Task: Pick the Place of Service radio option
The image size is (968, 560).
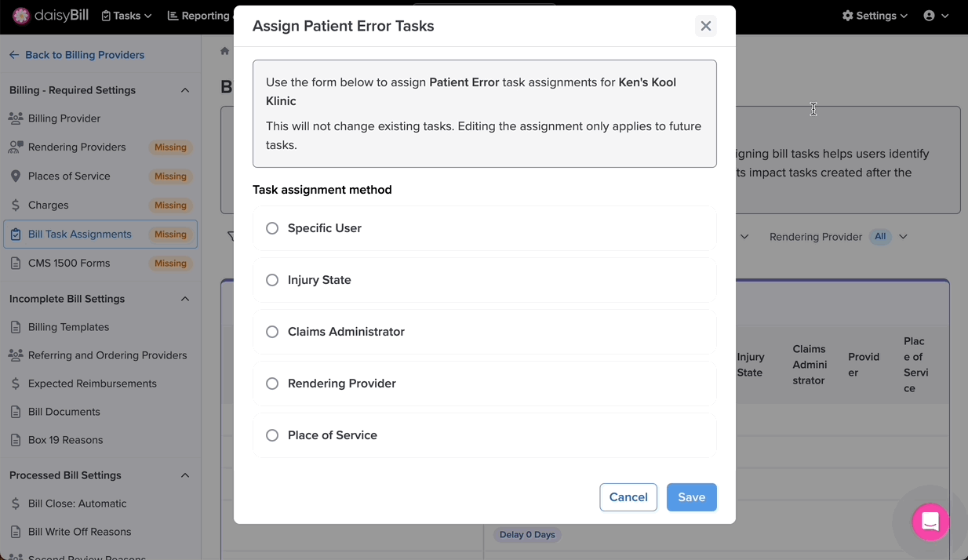Action: (x=272, y=435)
